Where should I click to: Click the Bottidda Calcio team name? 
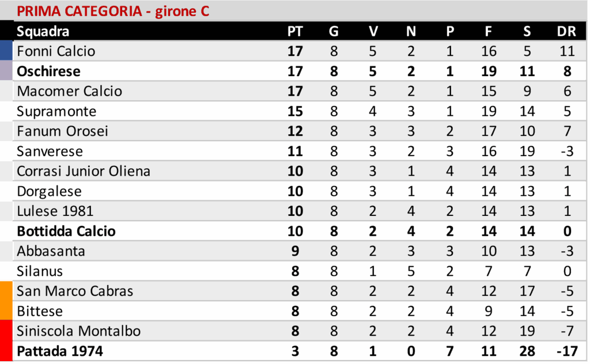66,231
